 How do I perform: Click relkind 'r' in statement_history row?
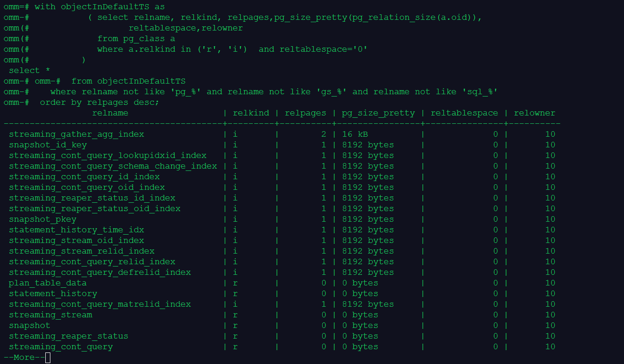tap(235, 293)
